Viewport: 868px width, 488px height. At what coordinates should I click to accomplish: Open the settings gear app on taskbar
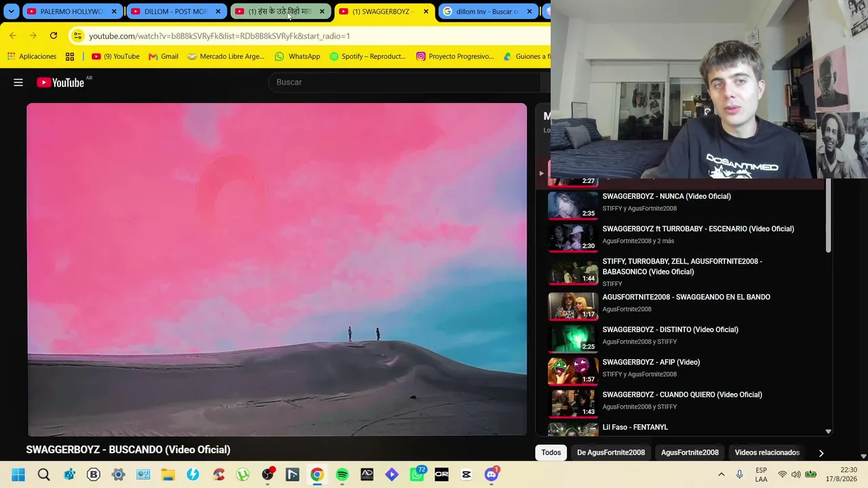tap(118, 474)
